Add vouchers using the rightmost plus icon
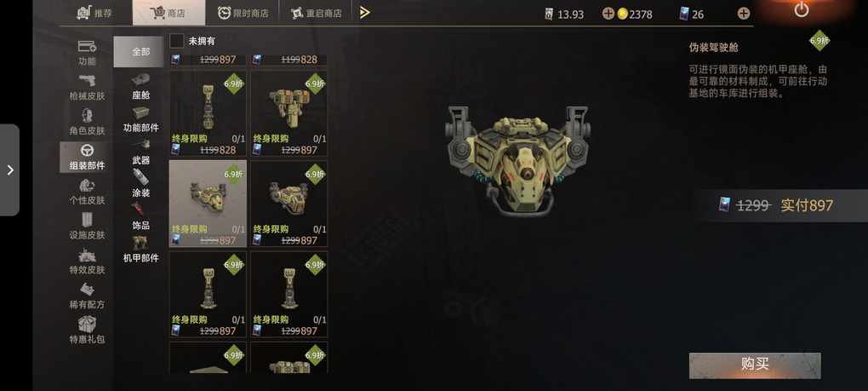This screenshot has width=868, height=391. 744,14
